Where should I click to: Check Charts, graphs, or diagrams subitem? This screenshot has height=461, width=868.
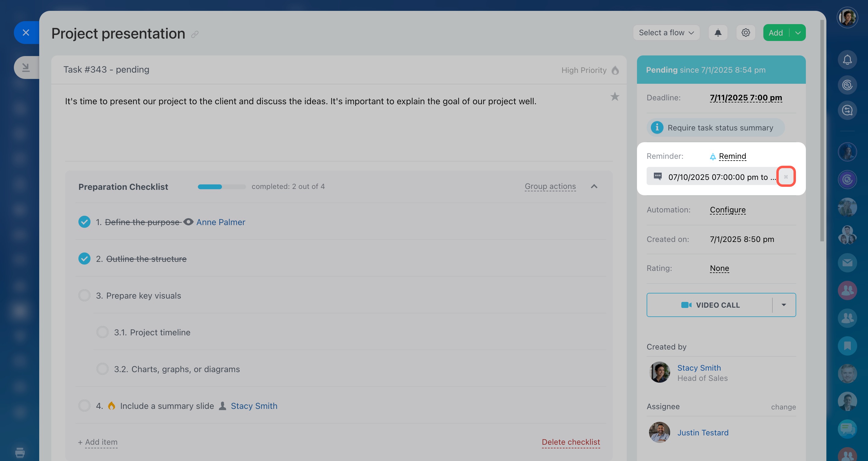click(x=103, y=369)
